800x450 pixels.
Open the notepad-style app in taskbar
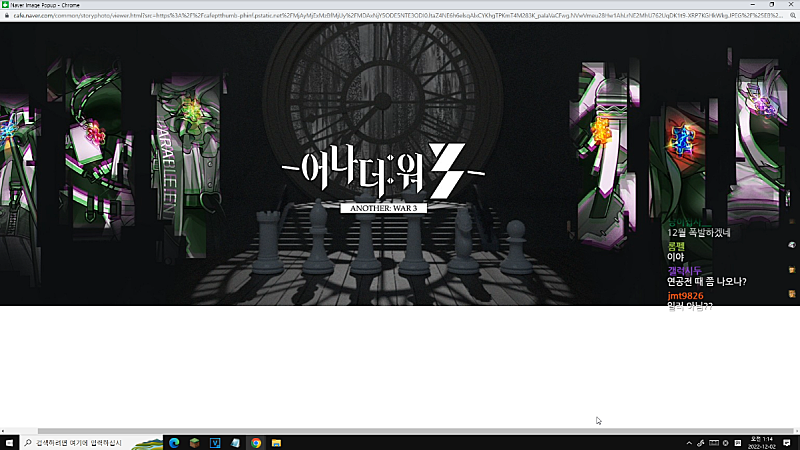pos(235,443)
